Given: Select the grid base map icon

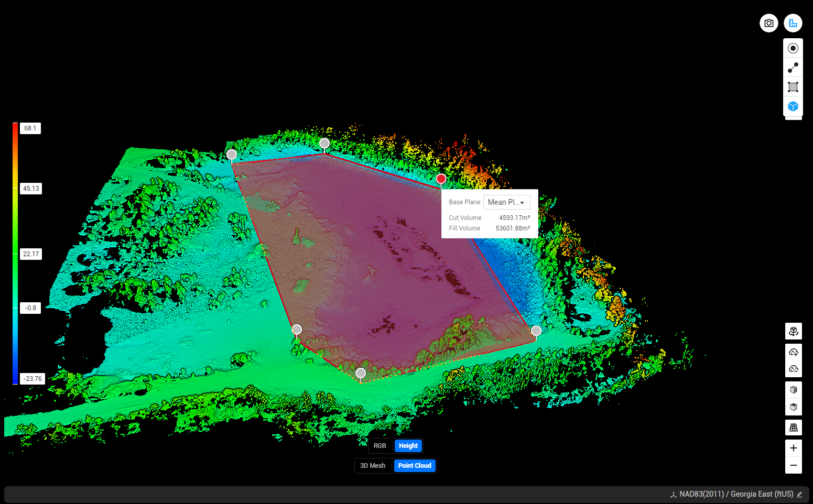Looking at the screenshot, I should [793, 428].
